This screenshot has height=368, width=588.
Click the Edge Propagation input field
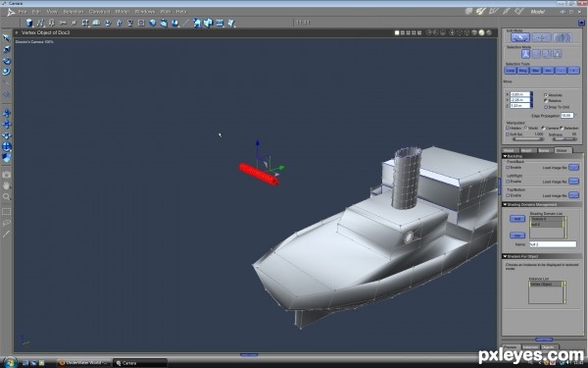[x=567, y=116]
